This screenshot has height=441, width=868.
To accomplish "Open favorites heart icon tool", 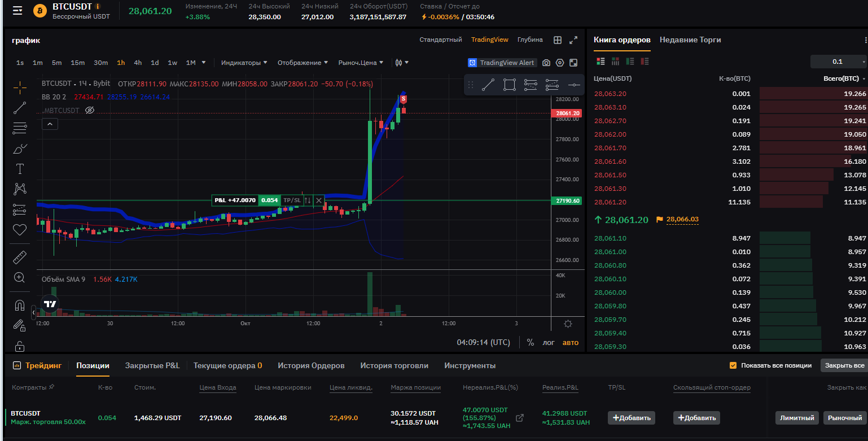I will pos(20,229).
